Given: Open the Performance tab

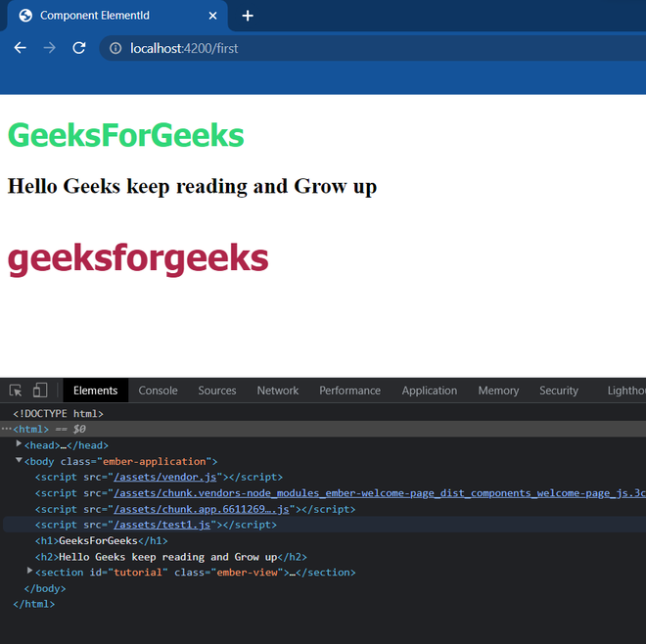Looking at the screenshot, I should 349,391.
